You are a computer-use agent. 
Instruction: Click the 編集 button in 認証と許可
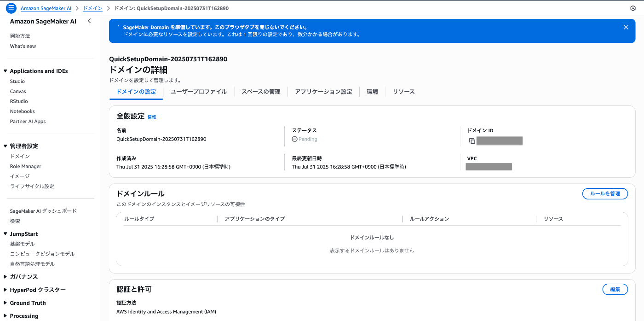tap(615, 289)
